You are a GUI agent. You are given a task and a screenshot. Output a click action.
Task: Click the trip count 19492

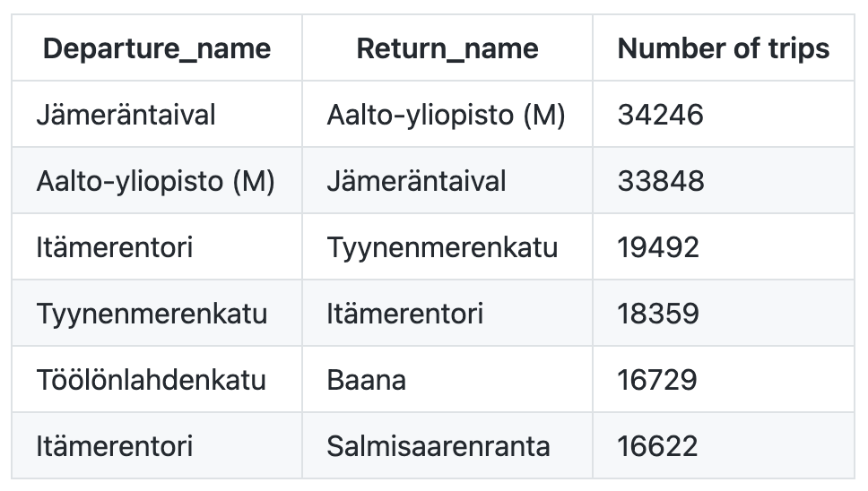(x=658, y=247)
